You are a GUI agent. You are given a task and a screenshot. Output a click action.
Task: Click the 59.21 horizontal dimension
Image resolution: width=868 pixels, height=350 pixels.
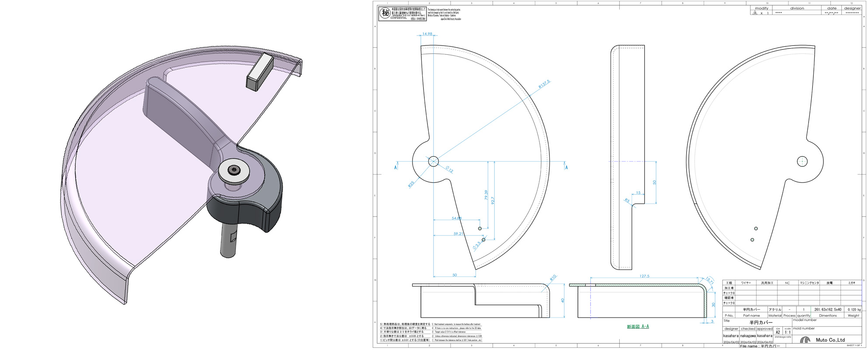458,234
